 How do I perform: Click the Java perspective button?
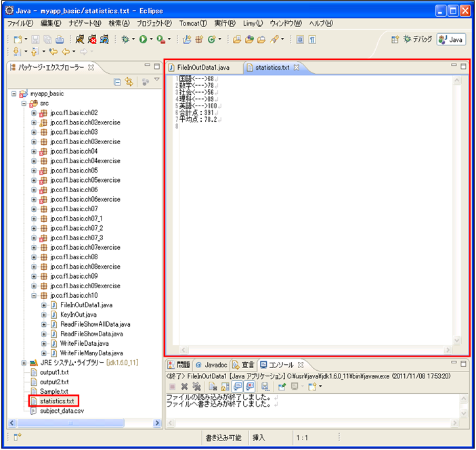point(451,39)
